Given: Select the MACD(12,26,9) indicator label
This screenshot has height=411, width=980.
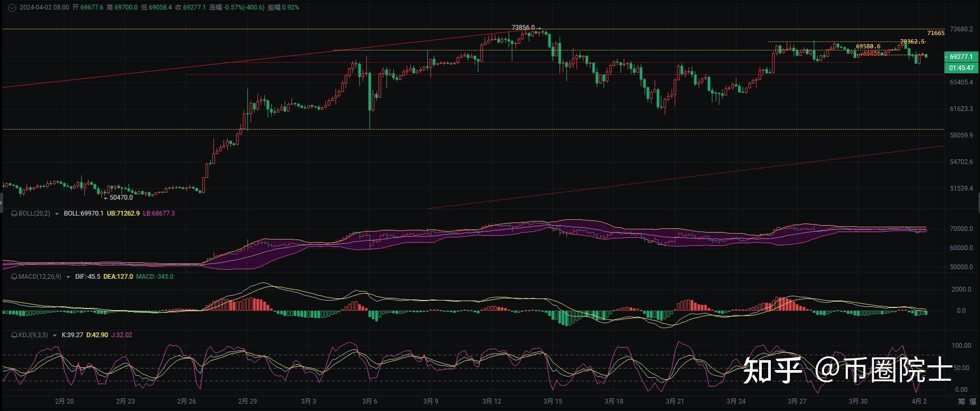Looking at the screenshot, I should click(40, 277).
